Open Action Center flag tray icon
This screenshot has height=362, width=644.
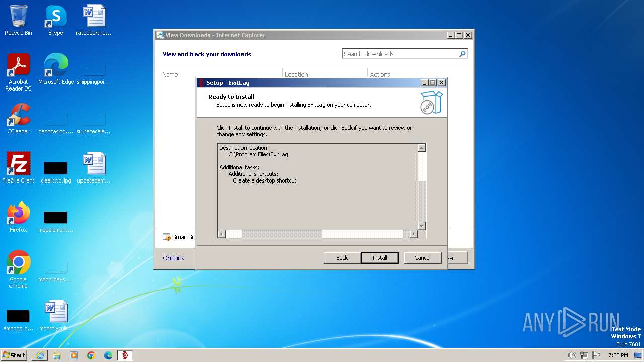coord(596,355)
